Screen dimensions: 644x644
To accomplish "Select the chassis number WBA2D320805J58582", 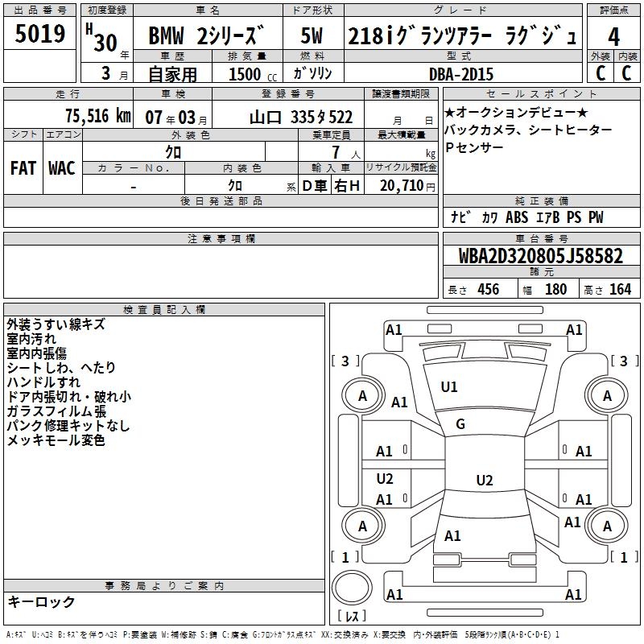I will pos(541,256).
